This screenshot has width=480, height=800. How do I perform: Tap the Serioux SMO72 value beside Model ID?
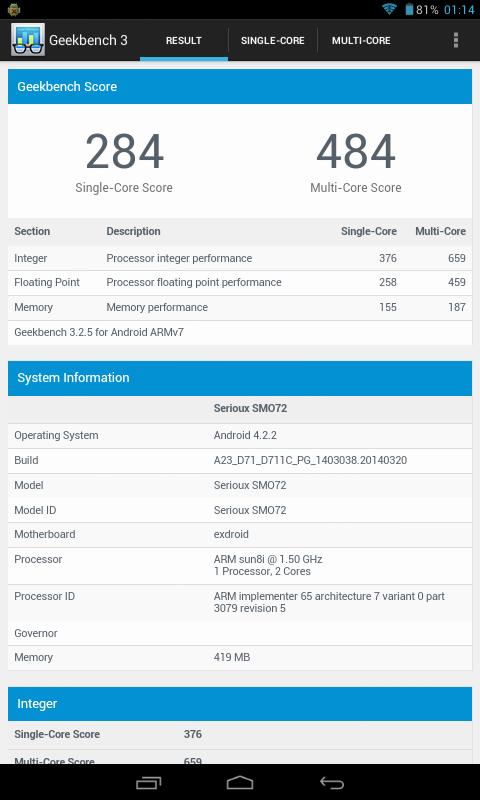pyautogui.click(x=250, y=510)
